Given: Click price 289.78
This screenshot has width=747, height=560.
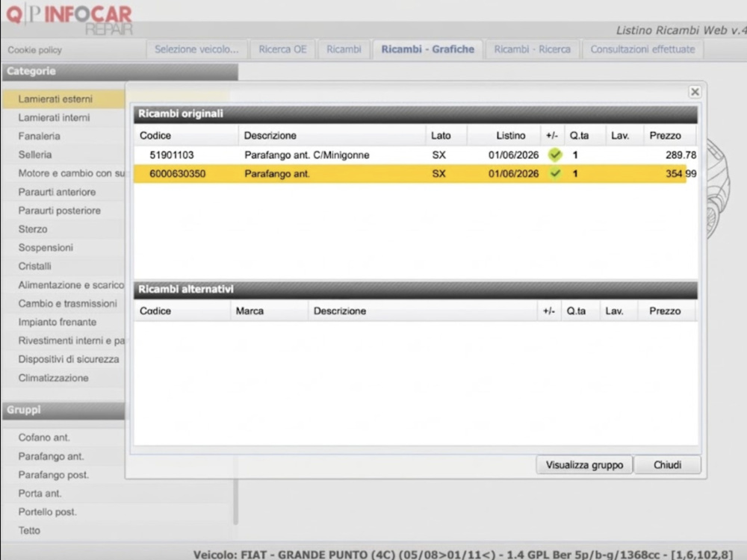Looking at the screenshot, I should coord(681,155).
